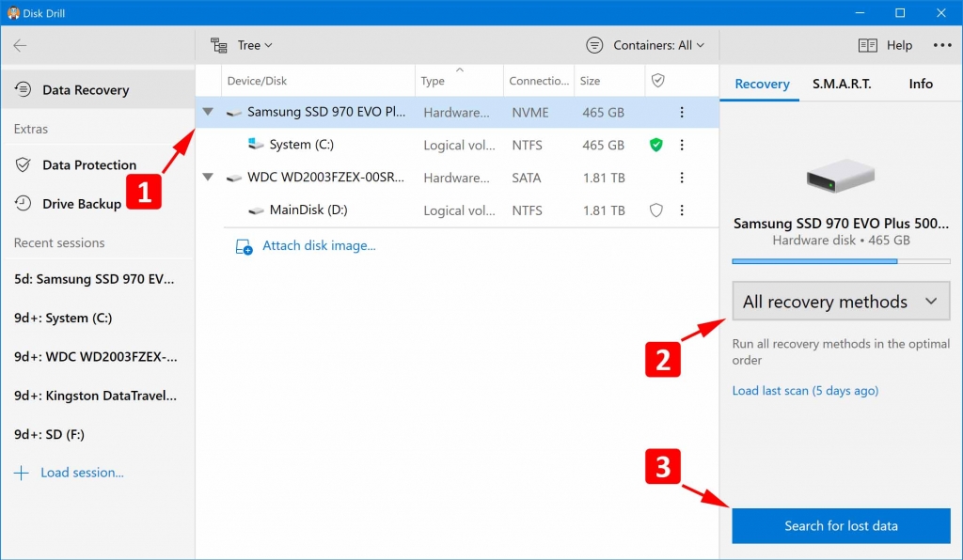Open the more options ellipsis menu top right
This screenshot has width=963, height=560.
[942, 44]
